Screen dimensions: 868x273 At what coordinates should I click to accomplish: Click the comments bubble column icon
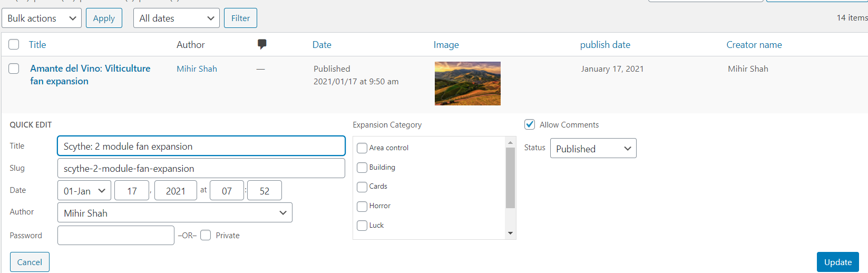tap(262, 44)
